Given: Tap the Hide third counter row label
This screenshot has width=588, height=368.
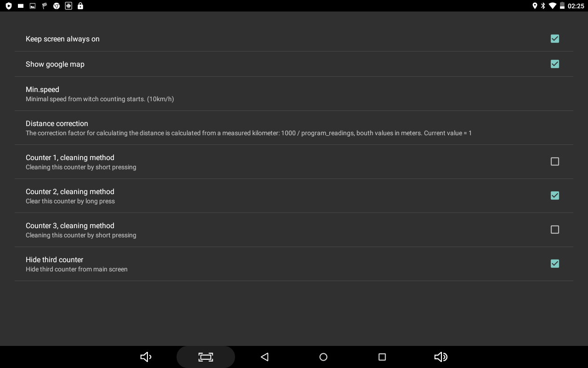Looking at the screenshot, I should (54, 259).
